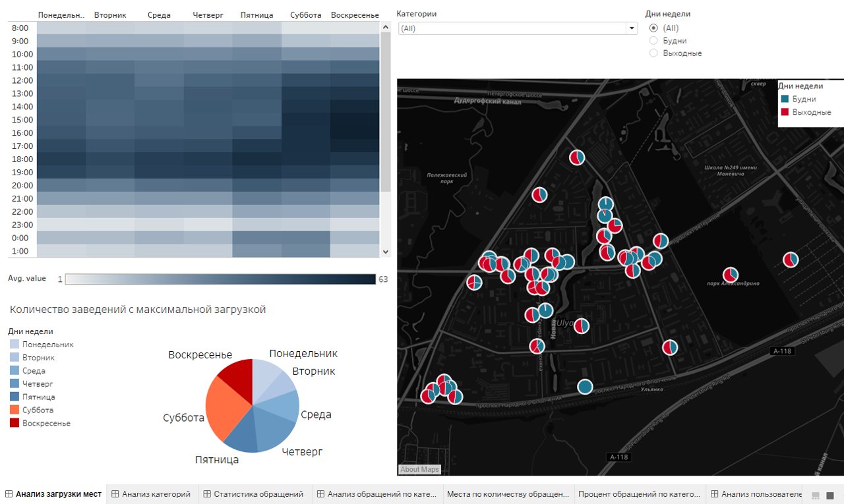Click the heatmap vertical scrollbar thumb

(x=386, y=112)
